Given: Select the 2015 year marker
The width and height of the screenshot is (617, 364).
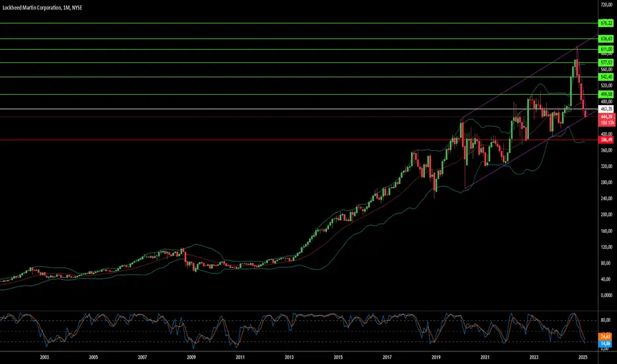Looking at the screenshot, I should (338, 357).
